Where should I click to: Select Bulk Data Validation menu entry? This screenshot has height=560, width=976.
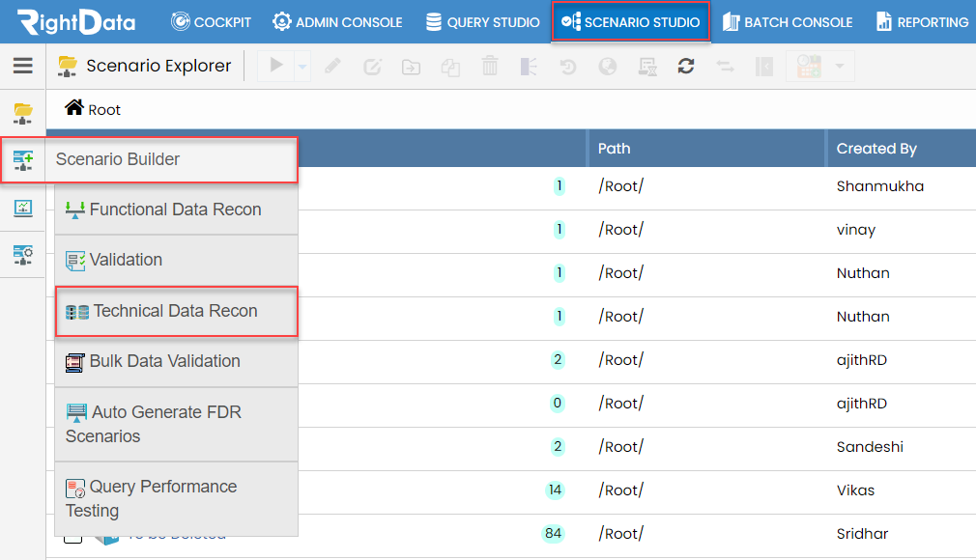tap(164, 361)
